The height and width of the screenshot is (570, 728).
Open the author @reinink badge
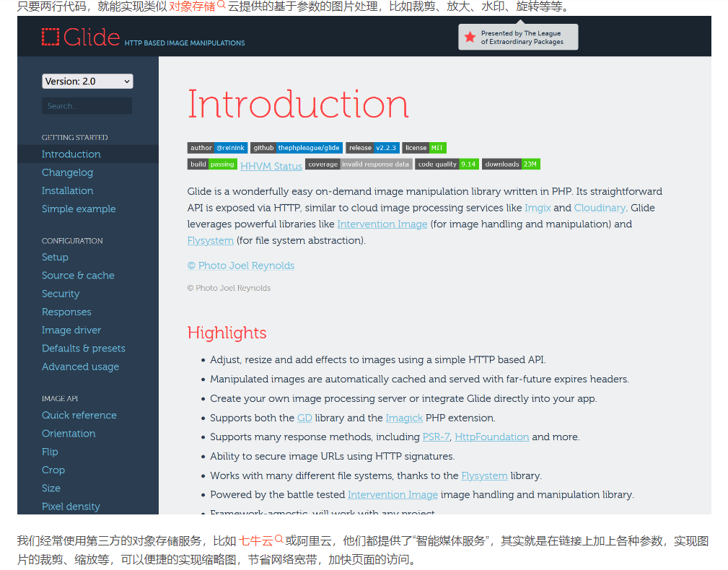[x=217, y=148]
